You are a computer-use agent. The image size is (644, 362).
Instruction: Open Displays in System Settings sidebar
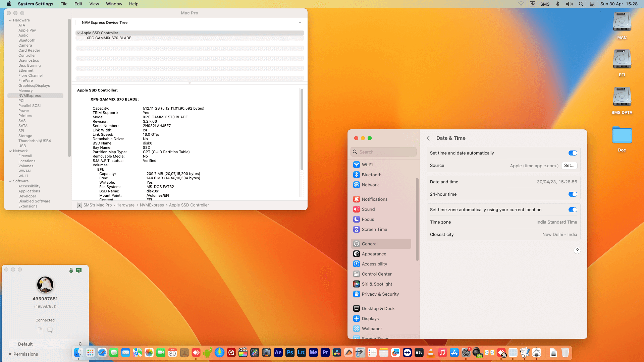coord(381,319)
